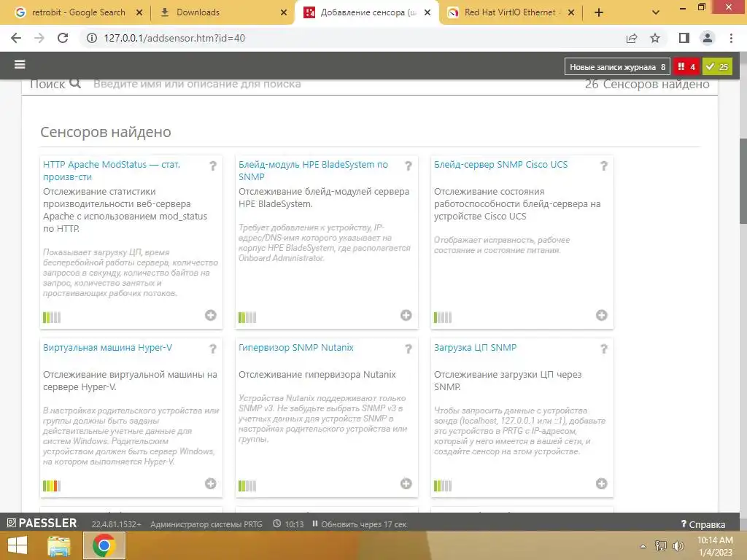Open the volume control in system tray
Screen dimensions: 747x560
pyautogui.click(x=678, y=546)
